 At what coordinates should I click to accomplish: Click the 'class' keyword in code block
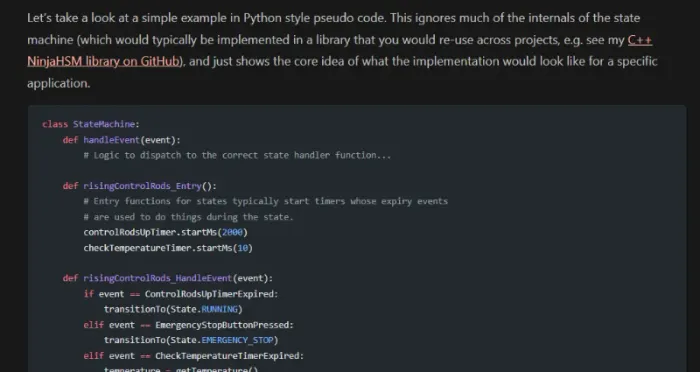pyautogui.click(x=55, y=124)
